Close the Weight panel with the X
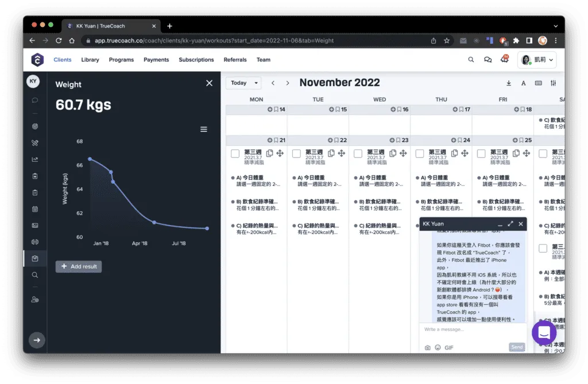The width and height of the screenshot is (588, 384). 209,84
